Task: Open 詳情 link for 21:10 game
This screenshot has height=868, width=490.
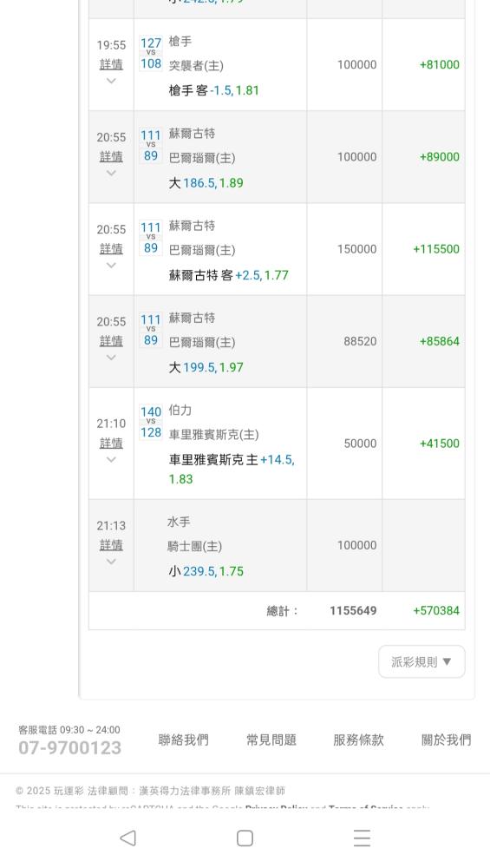Action: 111,443
